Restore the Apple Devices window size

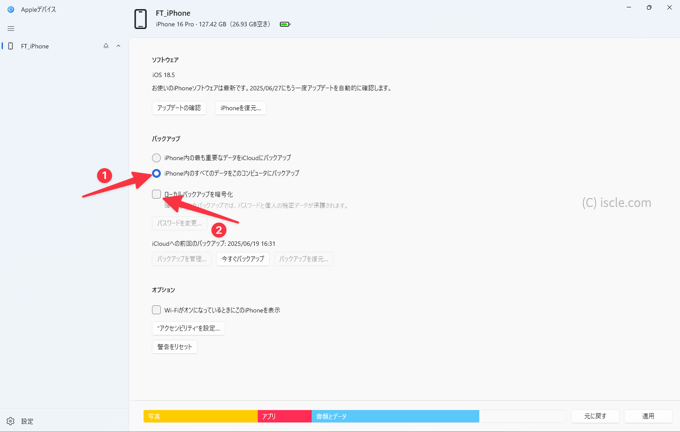pyautogui.click(x=649, y=7)
